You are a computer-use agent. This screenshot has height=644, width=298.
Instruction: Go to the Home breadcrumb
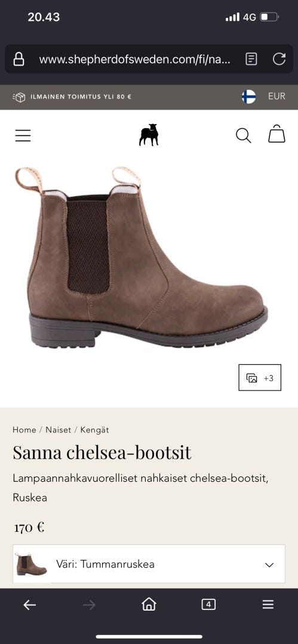click(x=24, y=430)
